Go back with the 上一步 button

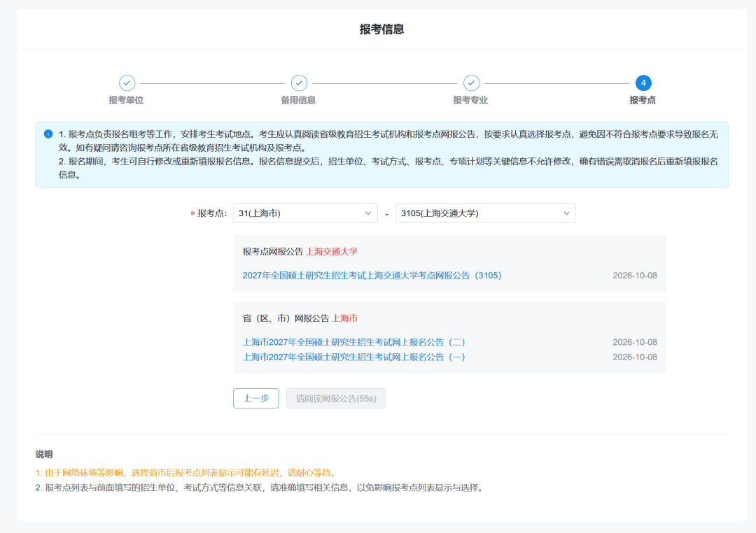point(256,399)
